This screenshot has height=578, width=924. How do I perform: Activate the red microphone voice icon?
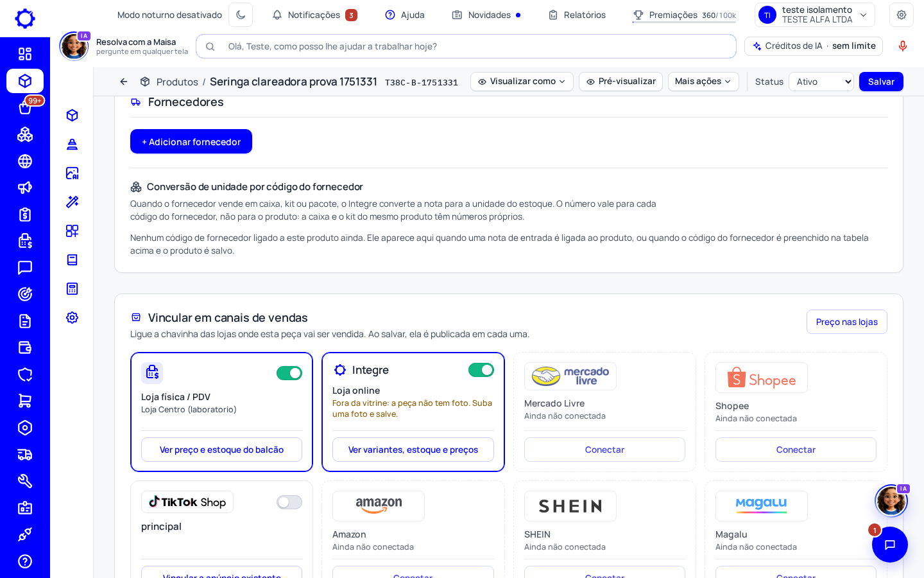point(903,46)
